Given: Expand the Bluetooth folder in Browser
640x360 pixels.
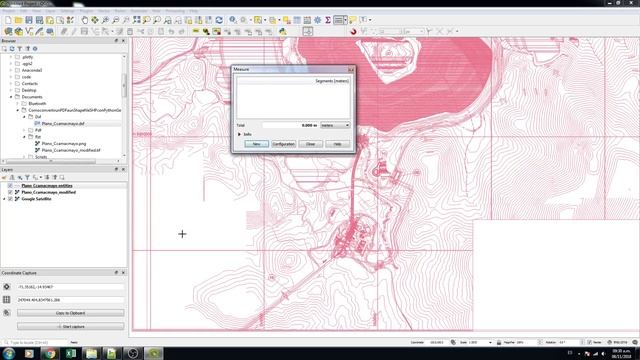Looking at the screenshot, I should pyautogui.click(x=18, y=104).
